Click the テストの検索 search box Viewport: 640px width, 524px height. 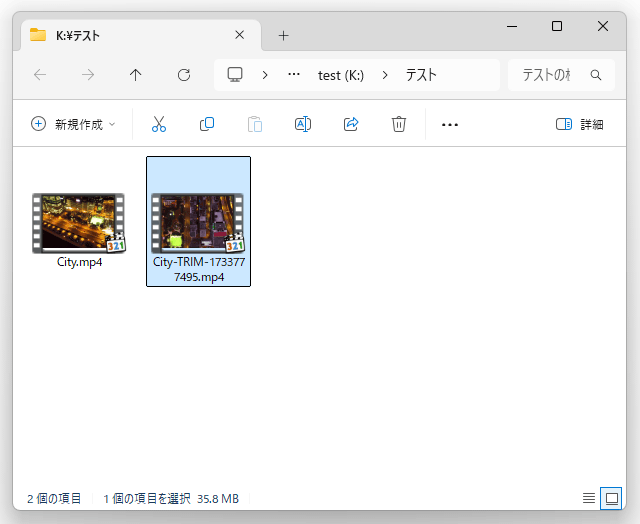click(561, 75)
